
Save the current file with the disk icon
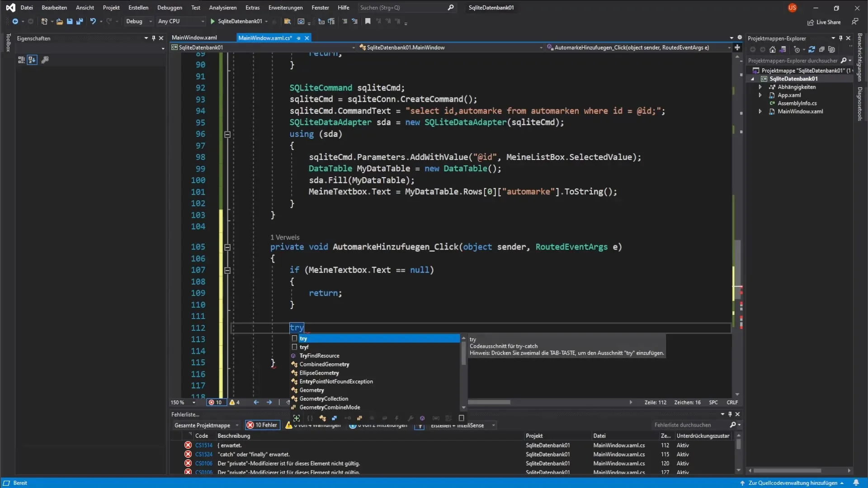70,21
